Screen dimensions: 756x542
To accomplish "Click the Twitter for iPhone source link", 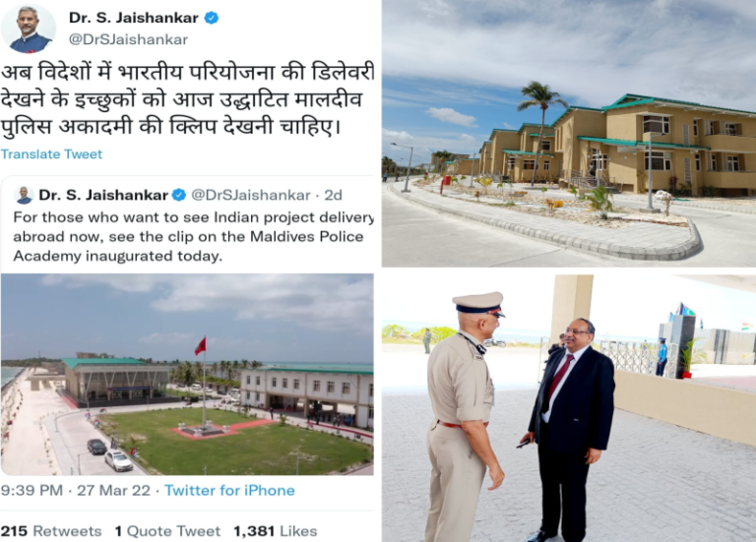I will 229,491.
